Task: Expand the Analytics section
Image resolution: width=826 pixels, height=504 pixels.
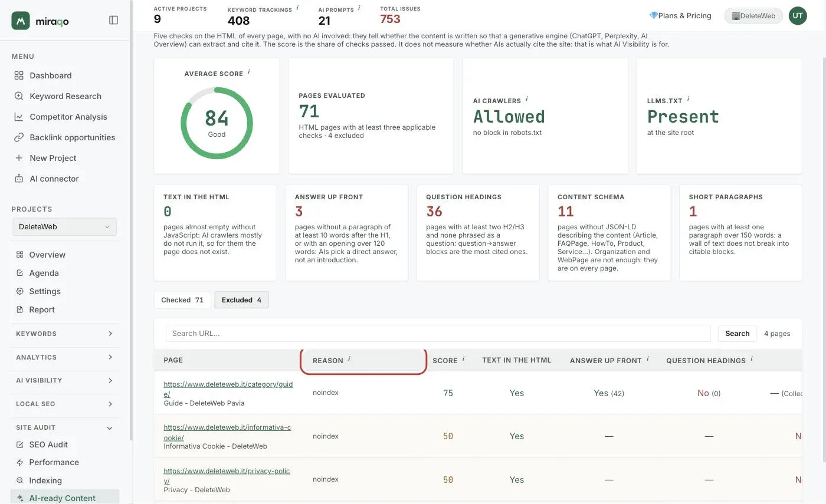Action: (x=65, y=357)
